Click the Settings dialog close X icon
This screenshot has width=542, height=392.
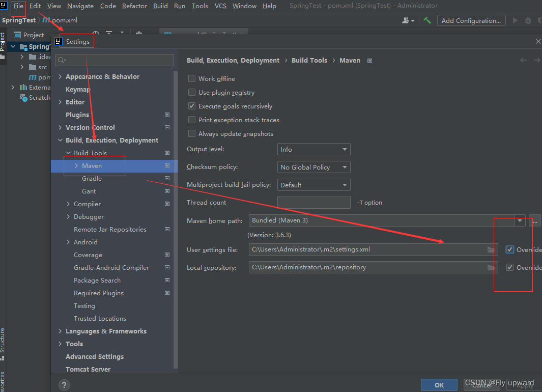538,41
